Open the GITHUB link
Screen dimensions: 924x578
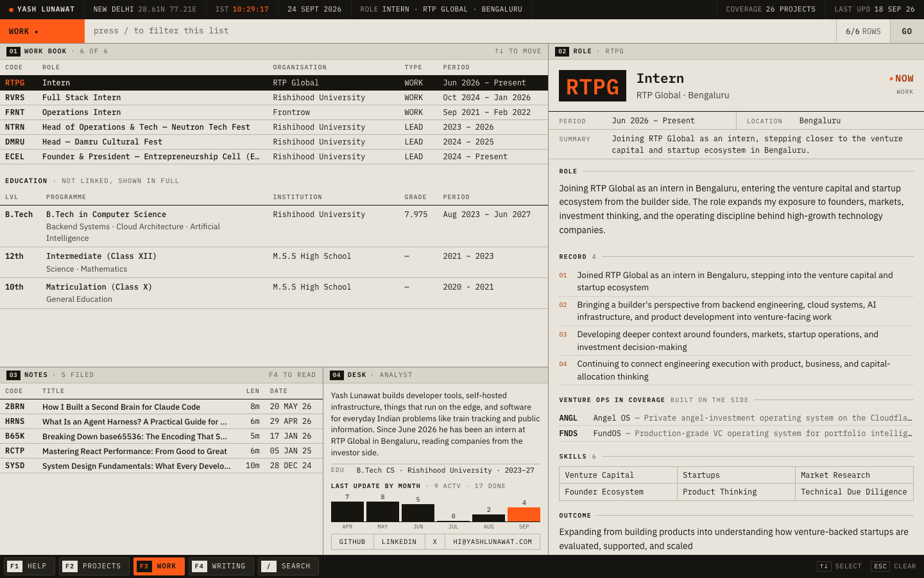(352, 542)
